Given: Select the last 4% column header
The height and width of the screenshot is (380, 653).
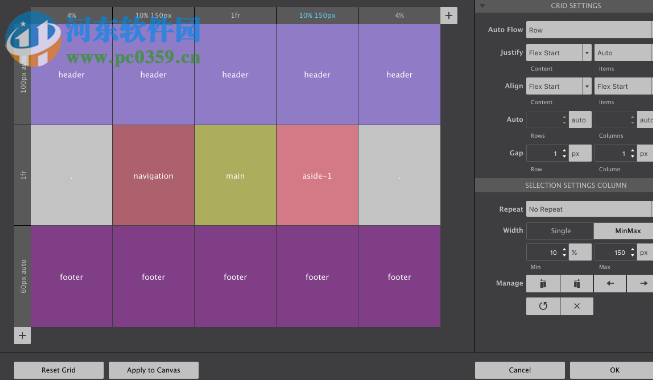Looking at the screenshot, I should click(x=399, y=15).
